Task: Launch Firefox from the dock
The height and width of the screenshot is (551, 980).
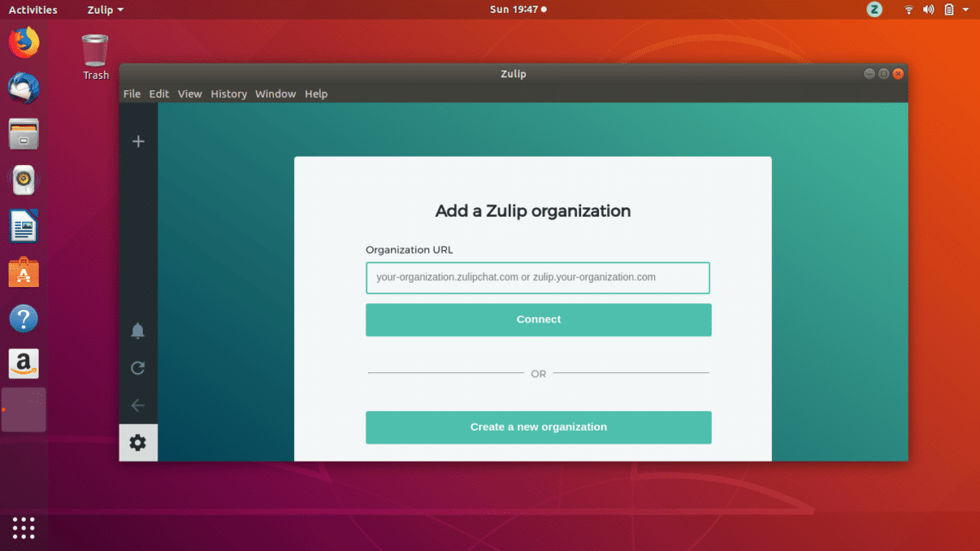Action: pos(24,42)
